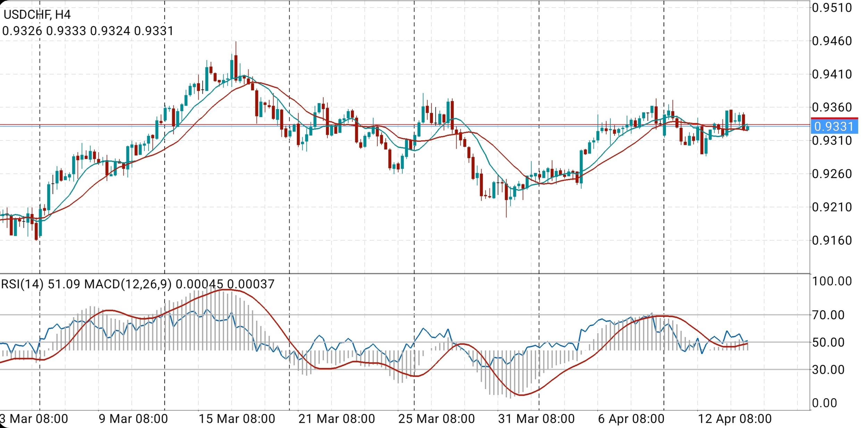The width and height of the screenshot is (868, 428).
Task: Click the 15 Mar 08:00 time label
Action: click(237, 419)
